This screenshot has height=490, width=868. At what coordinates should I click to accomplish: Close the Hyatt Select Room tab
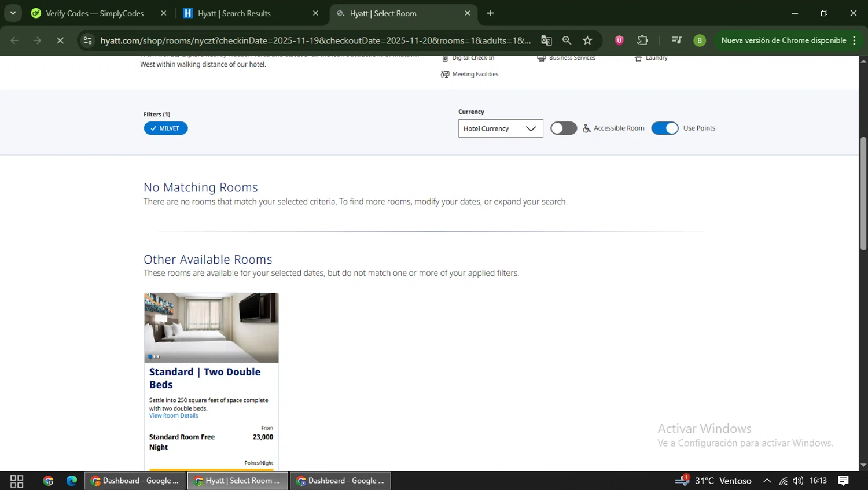click(x=468, y=13)
